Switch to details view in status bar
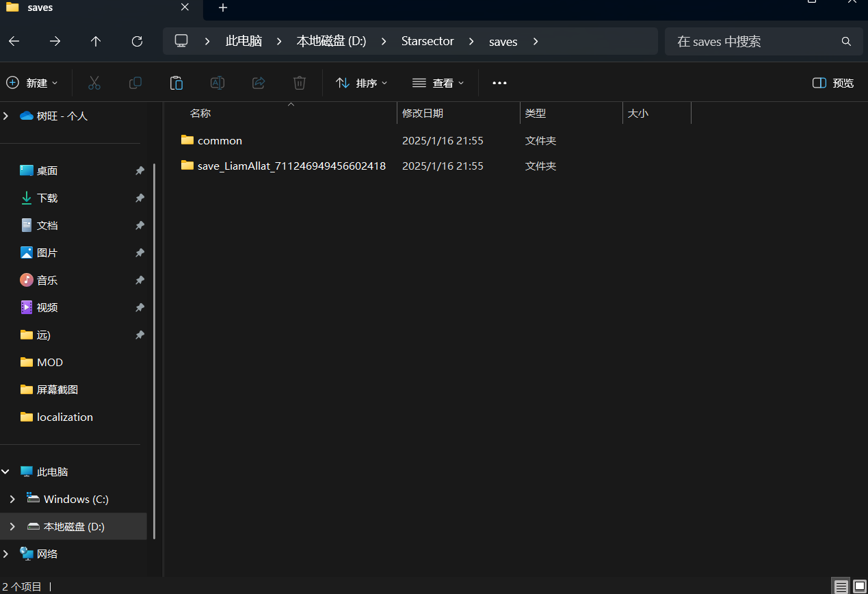This screenshot has width=868, height=594. click(841, 586)
